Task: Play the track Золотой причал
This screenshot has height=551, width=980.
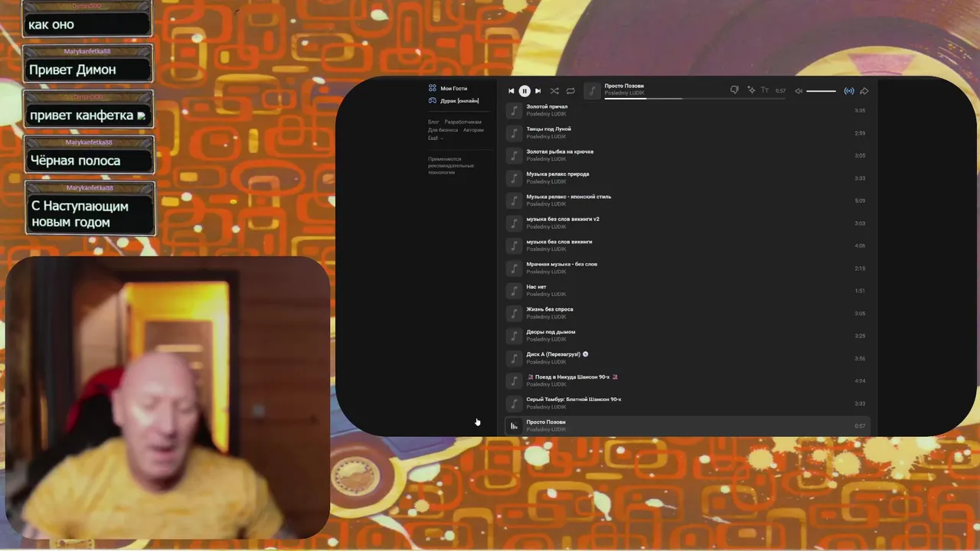Action: click(x=688, y=110)
